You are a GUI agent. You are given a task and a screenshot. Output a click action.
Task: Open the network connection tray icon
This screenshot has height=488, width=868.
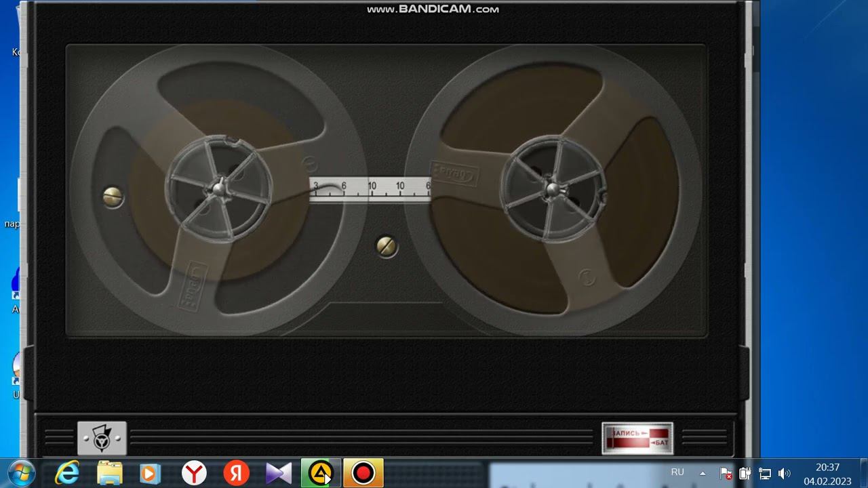coord(765,474)
